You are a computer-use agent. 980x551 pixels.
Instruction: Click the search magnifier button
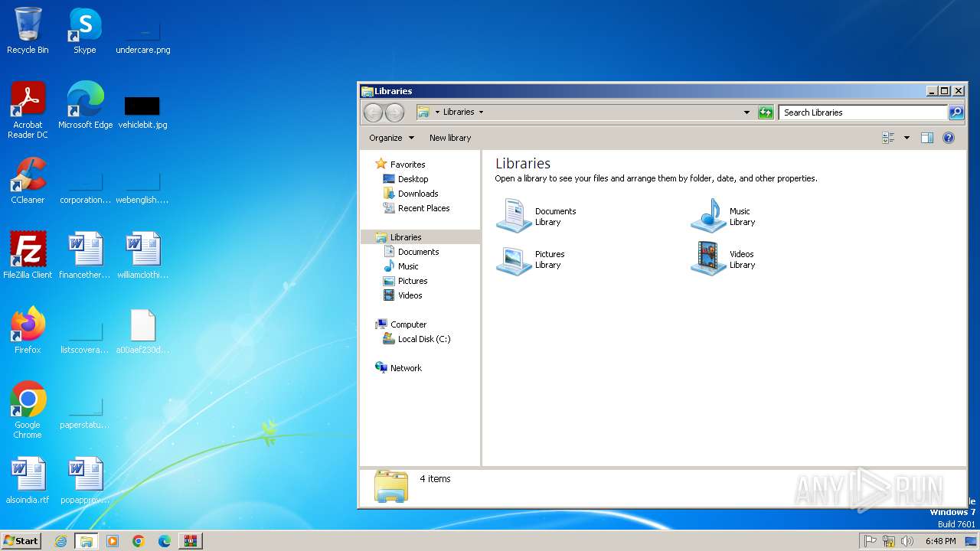coord(956,112)
